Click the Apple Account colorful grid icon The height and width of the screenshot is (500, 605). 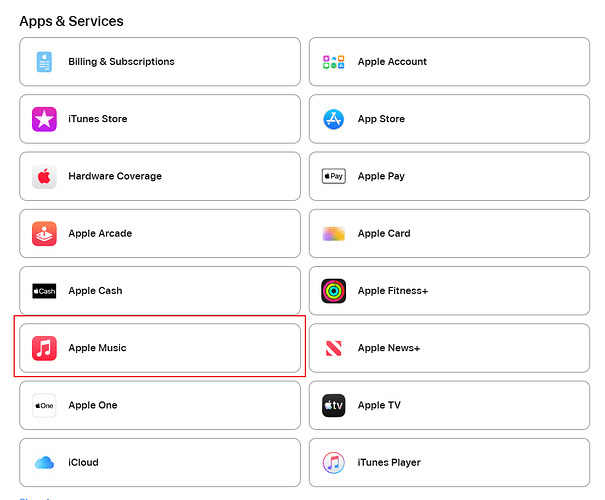pos(334,62)
